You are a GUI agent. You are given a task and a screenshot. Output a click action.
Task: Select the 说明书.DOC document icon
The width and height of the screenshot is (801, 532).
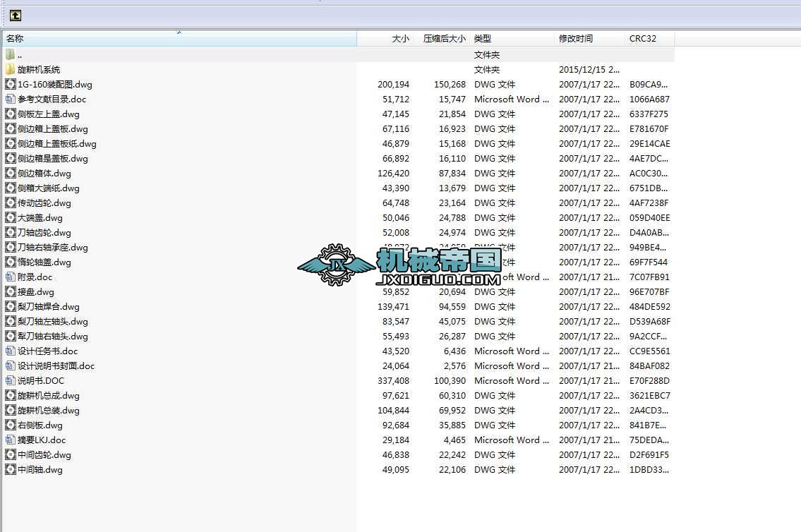click(x=8, y=380)
